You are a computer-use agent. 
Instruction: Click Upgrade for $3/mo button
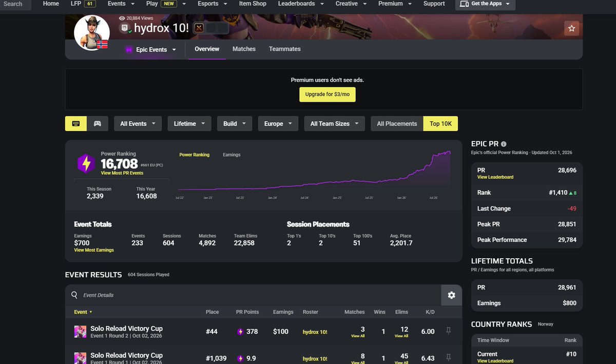(328, 94)
